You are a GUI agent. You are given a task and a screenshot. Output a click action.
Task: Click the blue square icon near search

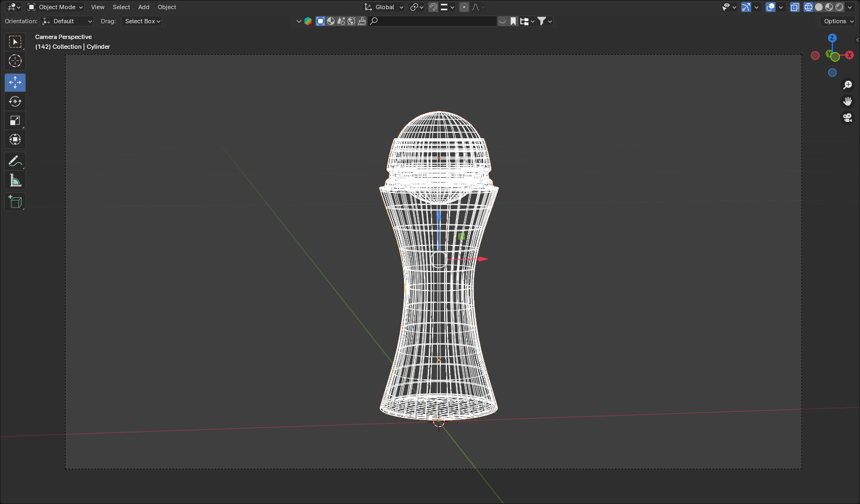320,21
